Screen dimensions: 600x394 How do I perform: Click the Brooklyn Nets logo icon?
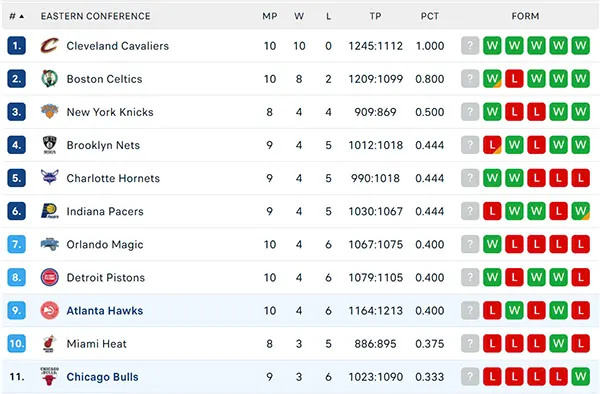pos(50,145)
